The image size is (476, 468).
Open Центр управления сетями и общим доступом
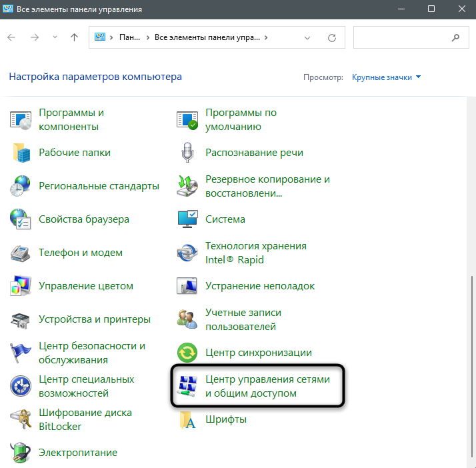click(267, 386)
